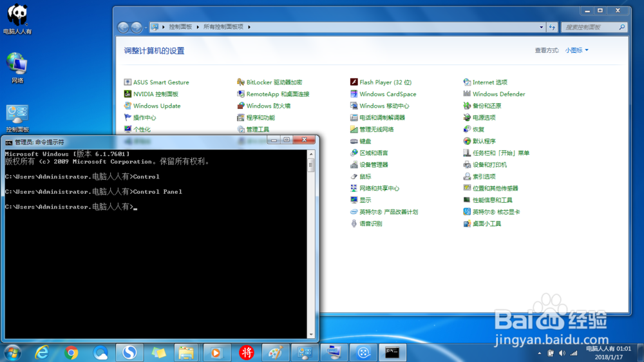644x362 pixels.
Task: Click media player orange play taskbar icon
Action: pyautogui.click(x=216, y=352)
